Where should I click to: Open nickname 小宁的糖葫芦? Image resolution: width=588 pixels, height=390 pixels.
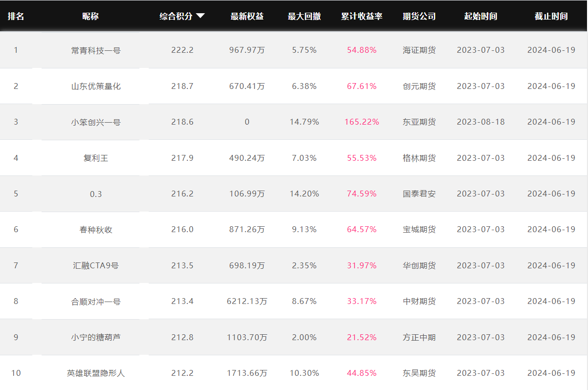point(96,337)
